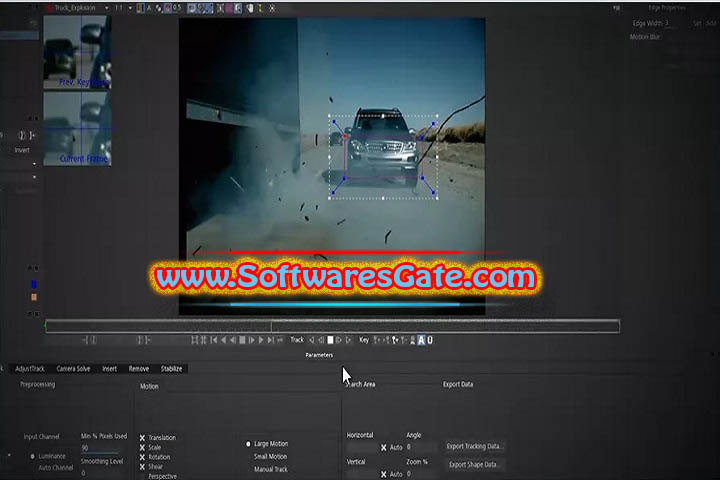Click the Export Shape Data button

click(x=473, y=464)
